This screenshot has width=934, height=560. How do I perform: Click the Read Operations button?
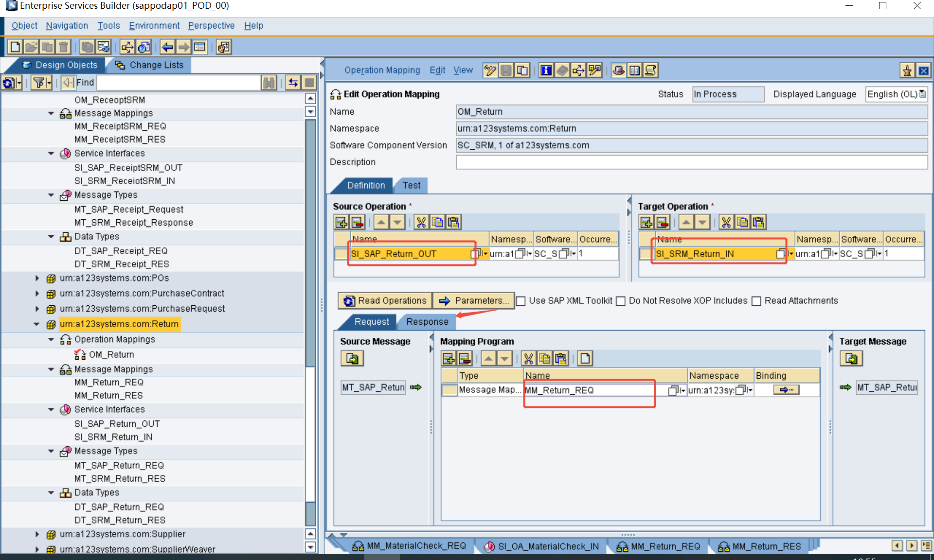[x=385, y=301]
